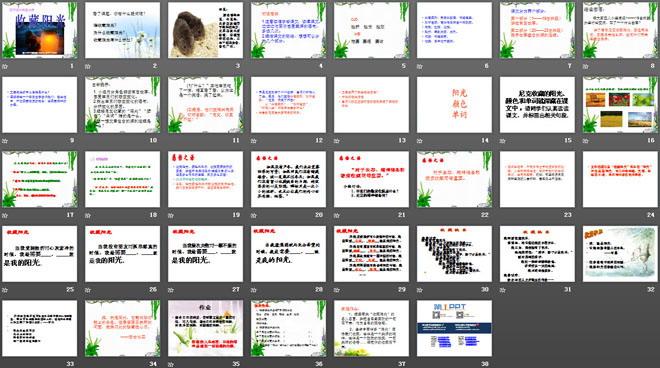The image size is (660, 368).
Task: Select the final slide 38 thumbnail with 1PPT logo
Action: click(454, 328)
